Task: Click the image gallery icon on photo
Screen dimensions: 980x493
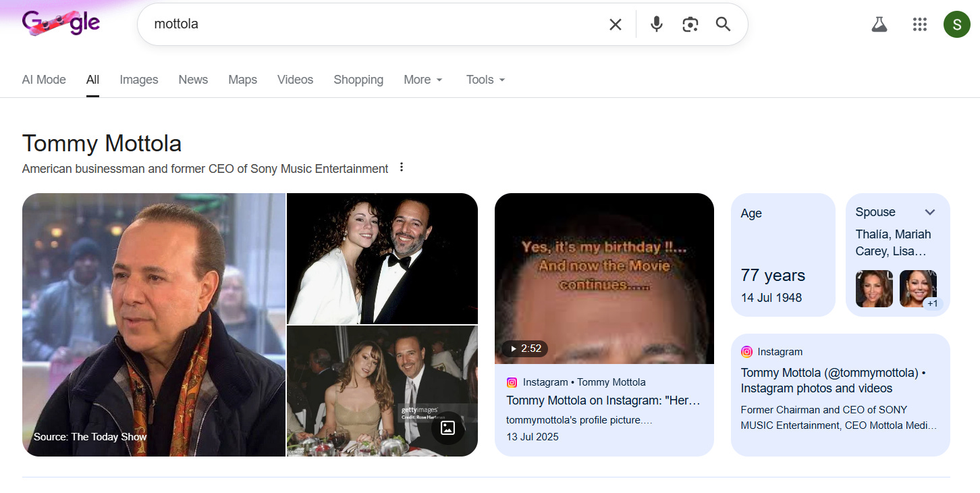Action: tap(447, 427)
